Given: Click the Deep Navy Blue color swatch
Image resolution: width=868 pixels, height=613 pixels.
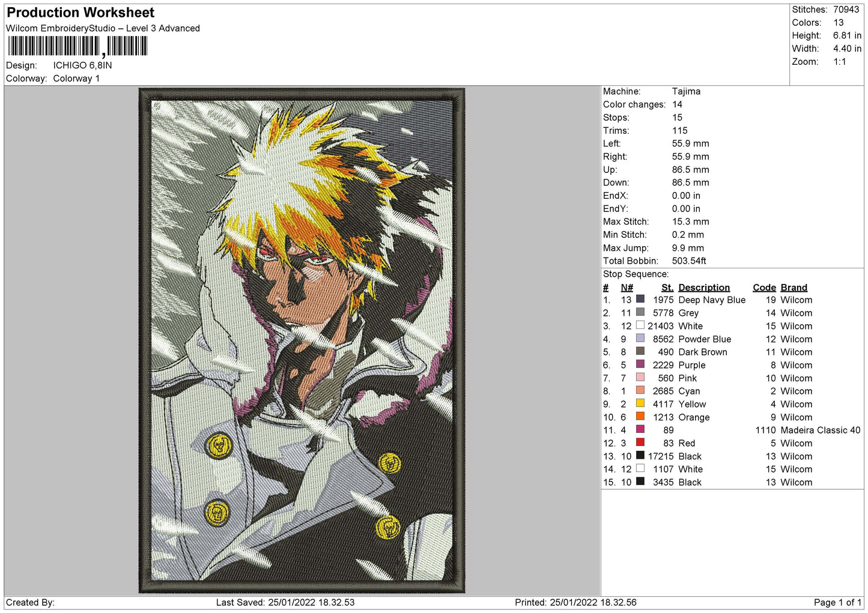Looking at the screenshot, I should [x=640, y=299].
